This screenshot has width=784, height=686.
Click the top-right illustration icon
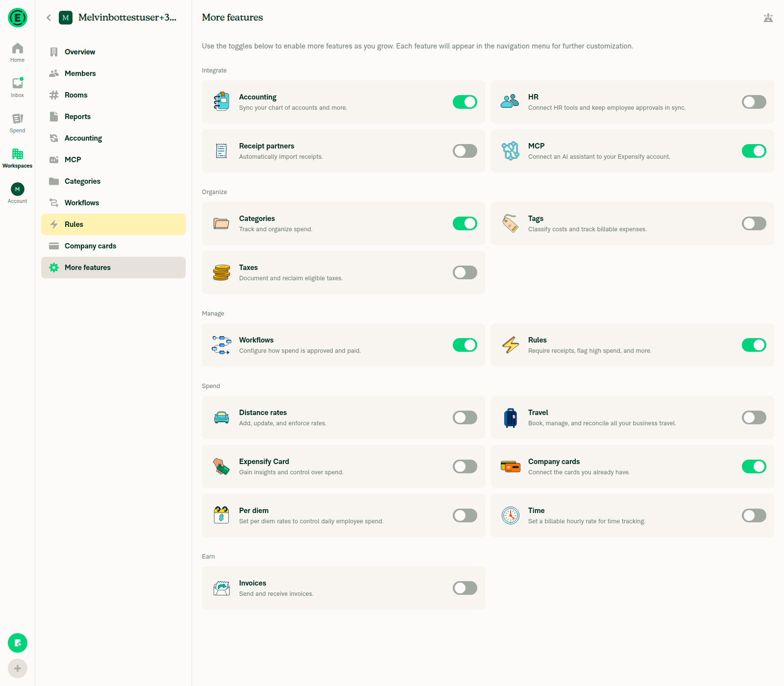pyautogui.click(x=768, y=18)
